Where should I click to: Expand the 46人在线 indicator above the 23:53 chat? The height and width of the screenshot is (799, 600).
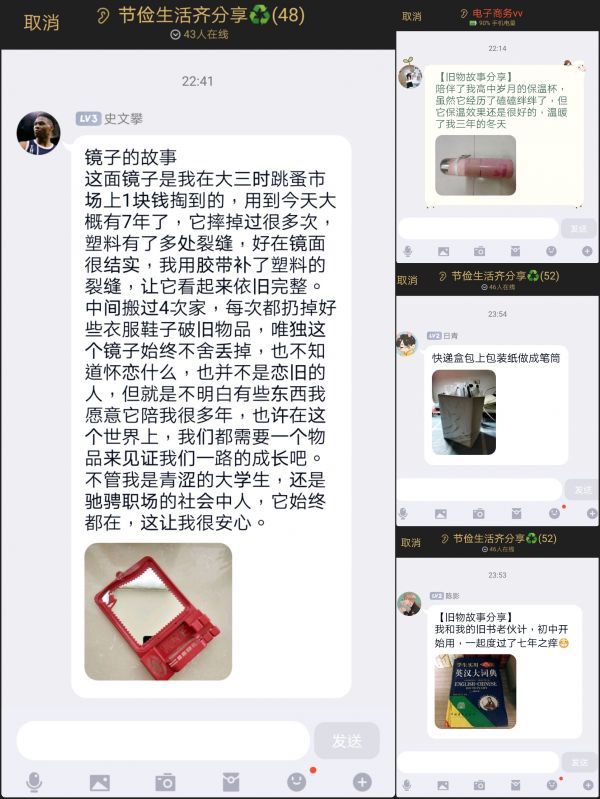click(x=498, y=549)
